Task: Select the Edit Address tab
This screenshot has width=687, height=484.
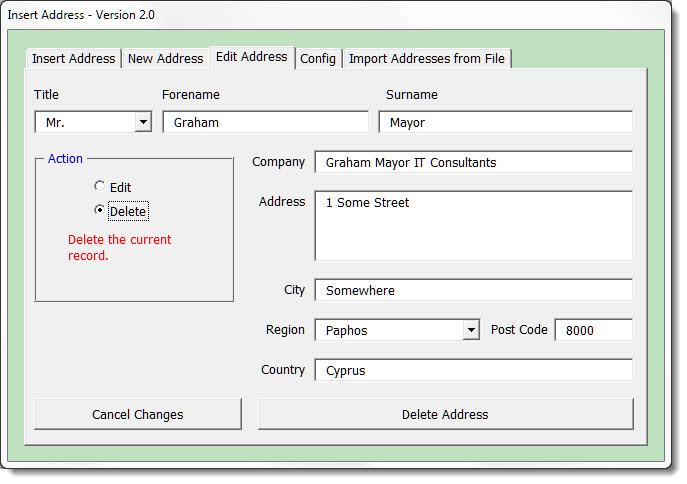Action: click(x=252, y=57)
